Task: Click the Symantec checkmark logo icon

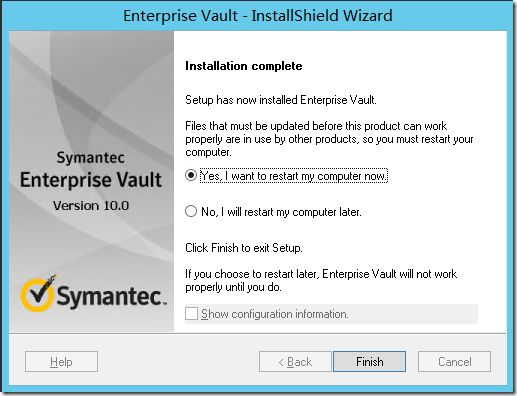Action: coord(37,293)
